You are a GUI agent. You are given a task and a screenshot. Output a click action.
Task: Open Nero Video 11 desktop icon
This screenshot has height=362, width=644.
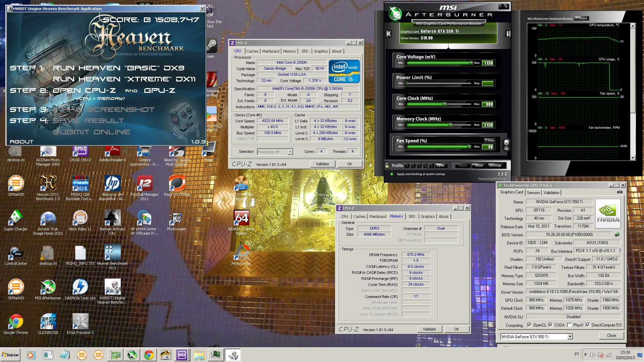pyautogui.click(x=80, y=220)
